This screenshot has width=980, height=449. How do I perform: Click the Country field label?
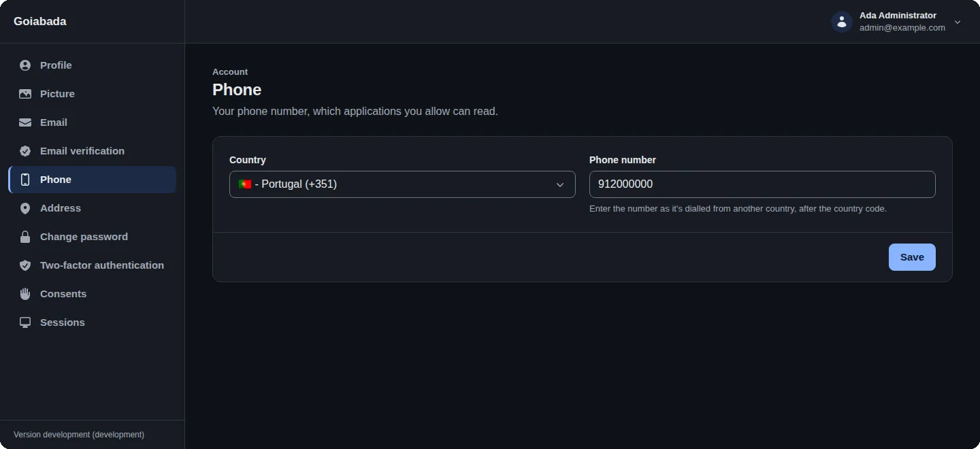pos(248,160)
